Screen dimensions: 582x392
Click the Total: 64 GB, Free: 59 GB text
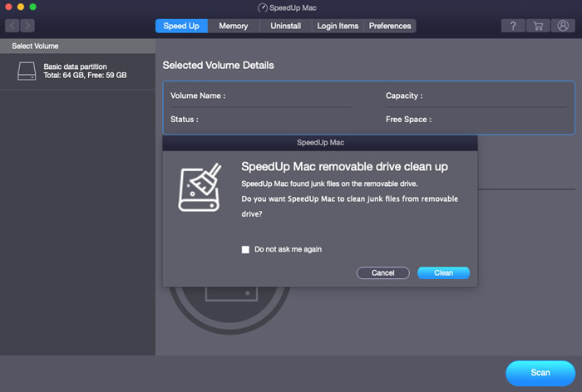[x=85, y=76]
